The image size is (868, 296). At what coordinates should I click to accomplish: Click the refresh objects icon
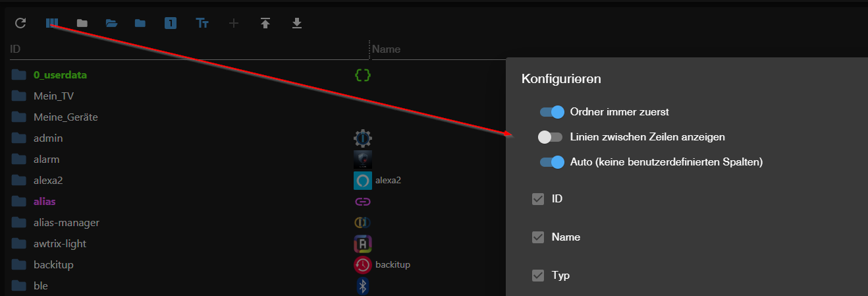[20, 24]
